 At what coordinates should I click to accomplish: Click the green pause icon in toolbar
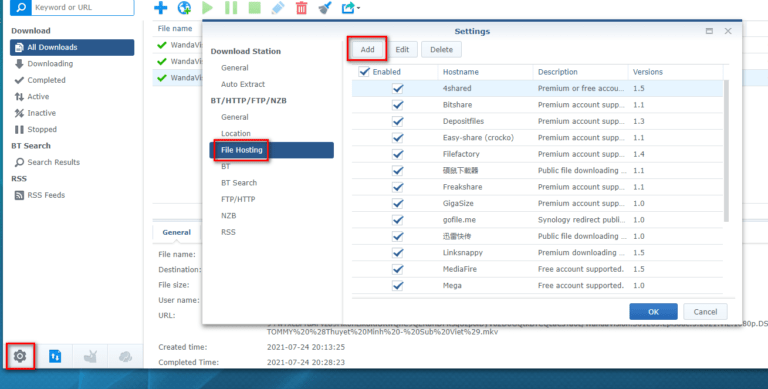pyautogui.click(x=231, y=7)
